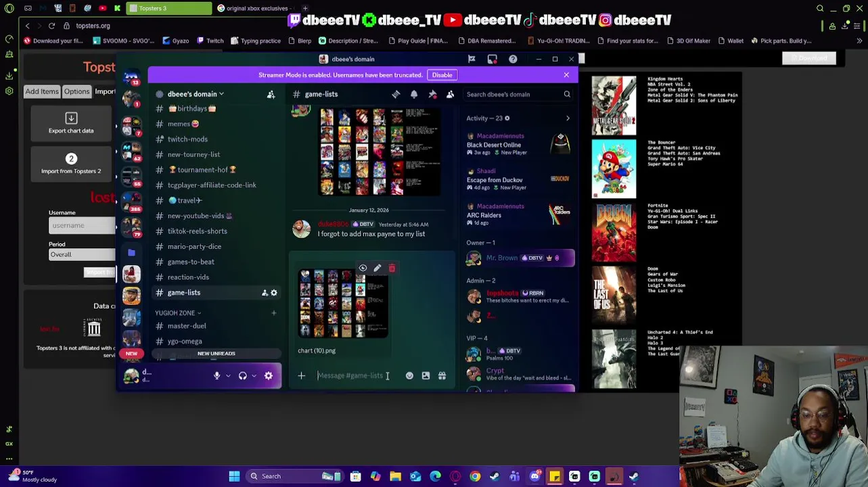Click invite icon on game-lists channel row
Screen dimensions: 868x487
265,293
